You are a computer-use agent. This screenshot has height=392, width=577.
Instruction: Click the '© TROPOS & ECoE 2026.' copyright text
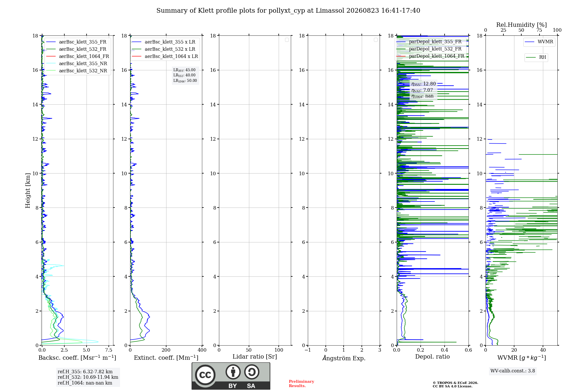[456, 383]
